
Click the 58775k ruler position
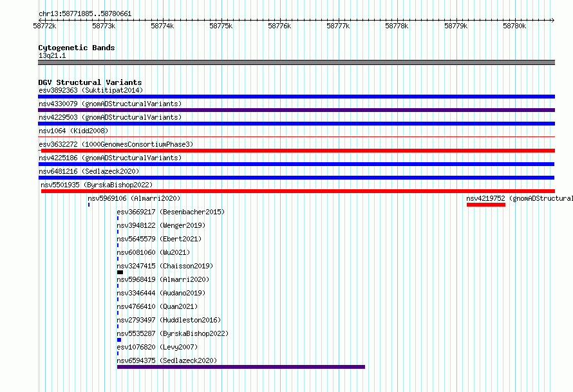coord(221,26)
